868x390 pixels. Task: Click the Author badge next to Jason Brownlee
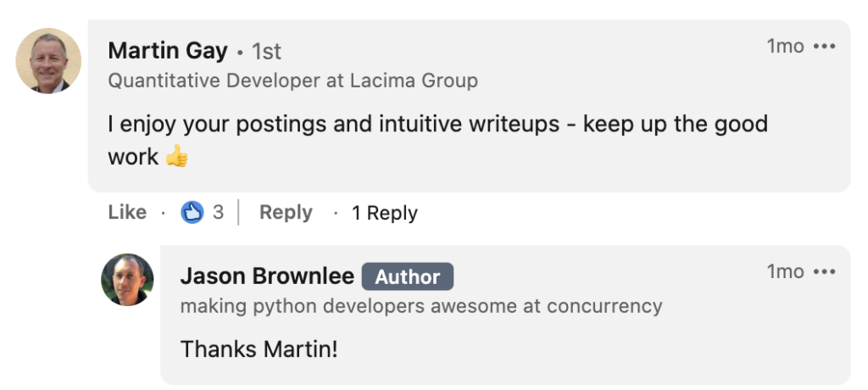tap(408, 277)
